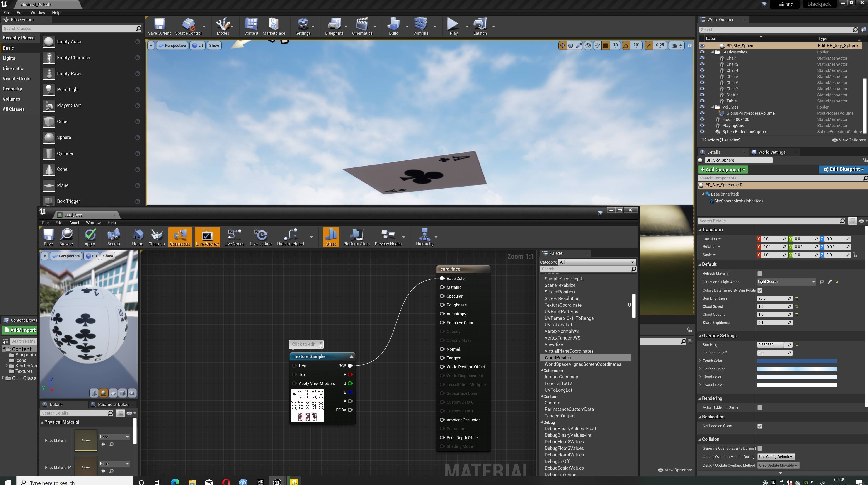Click Browse in material editor toolbar
This screenshot has width=868, height=485.
coord(66,237)
